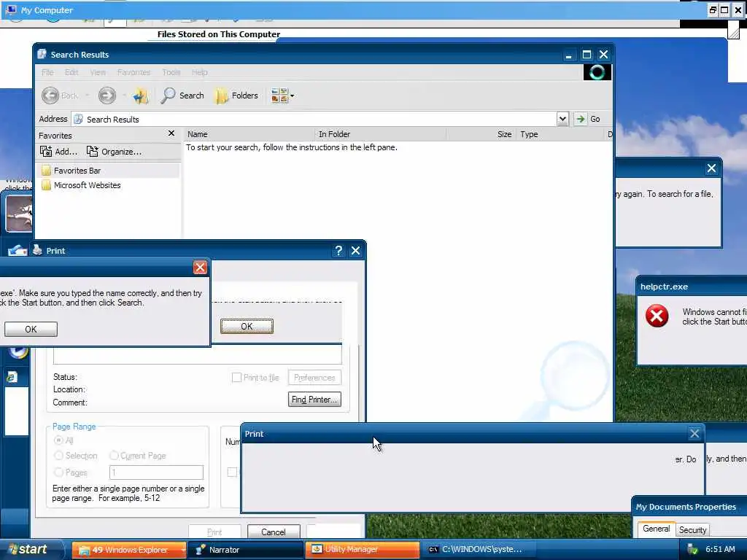Click Add... in Favorites pane
Image resolution: width=747 pixels, height=560 pixels.
tap(58, 152)
